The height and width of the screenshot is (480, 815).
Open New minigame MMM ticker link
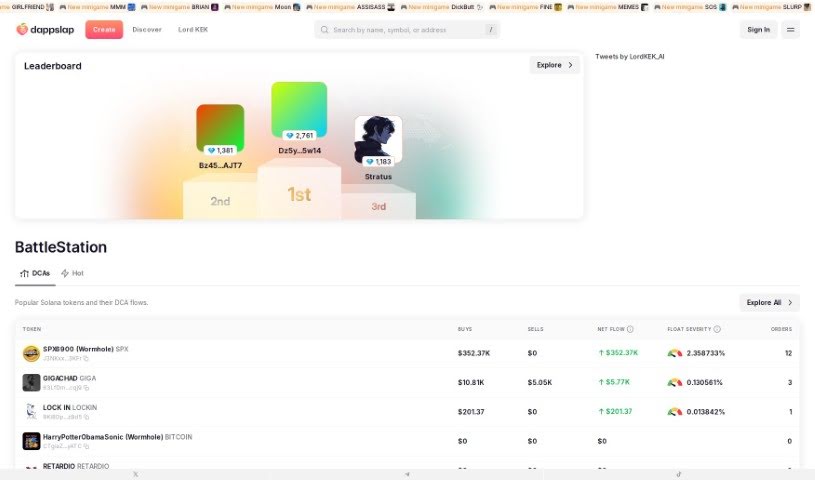click(97, 7)
